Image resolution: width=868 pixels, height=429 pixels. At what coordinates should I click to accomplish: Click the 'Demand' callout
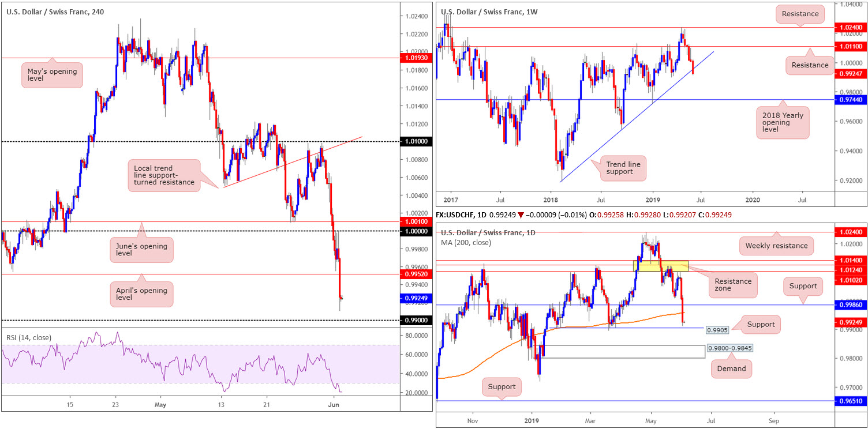click(731, 369)
